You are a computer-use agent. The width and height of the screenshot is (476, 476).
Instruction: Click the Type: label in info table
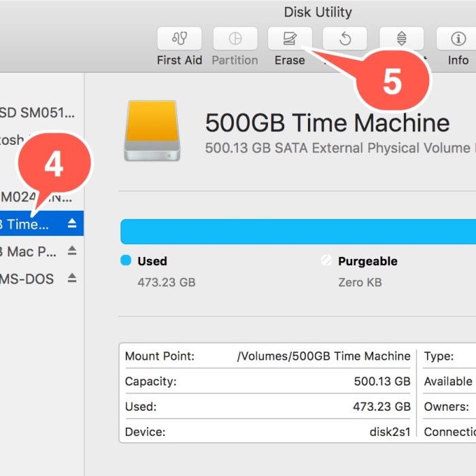click(439, 356)
